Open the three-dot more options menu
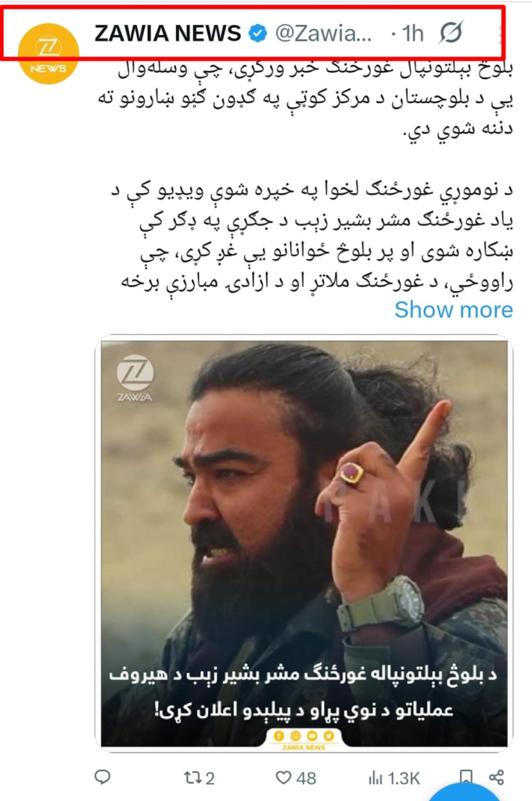 pos(500,34)
